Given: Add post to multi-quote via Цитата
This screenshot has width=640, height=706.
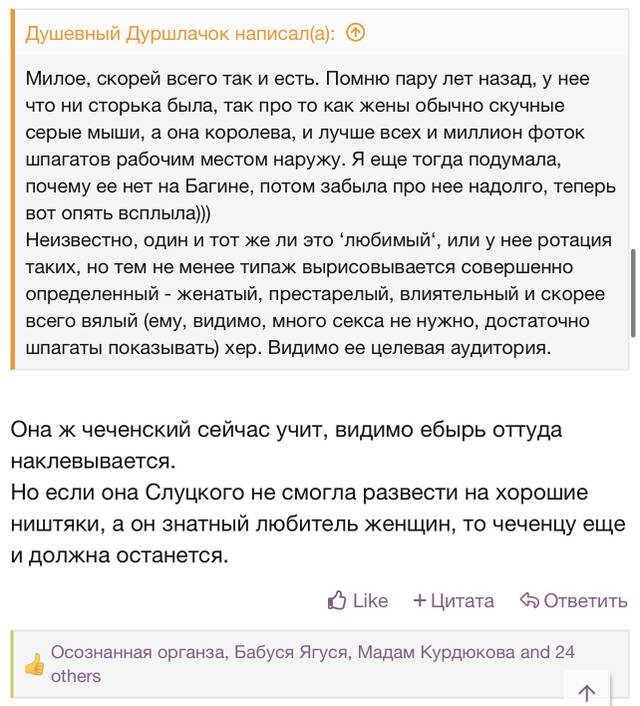Looking at the screenshot, I should [x=454, y=601].
